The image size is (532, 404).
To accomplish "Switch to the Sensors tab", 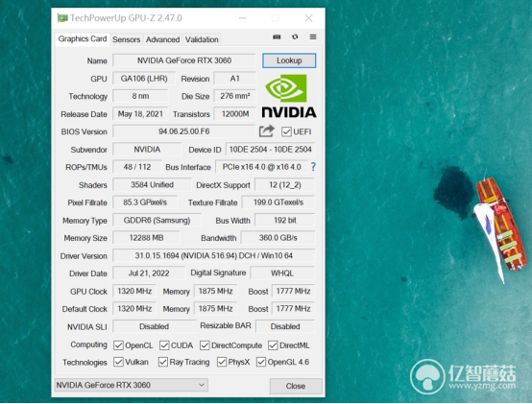I will (x=126, y=39).
